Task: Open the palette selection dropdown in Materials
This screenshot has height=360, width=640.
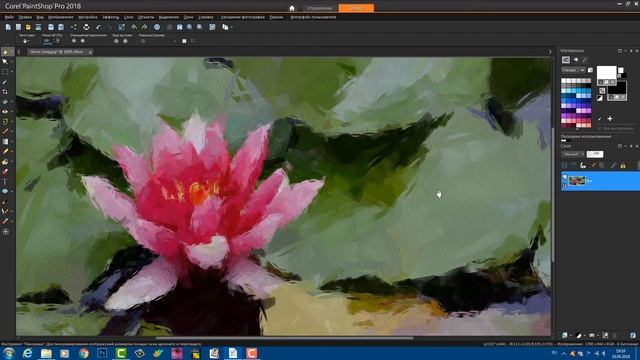Action: (573, 70)
